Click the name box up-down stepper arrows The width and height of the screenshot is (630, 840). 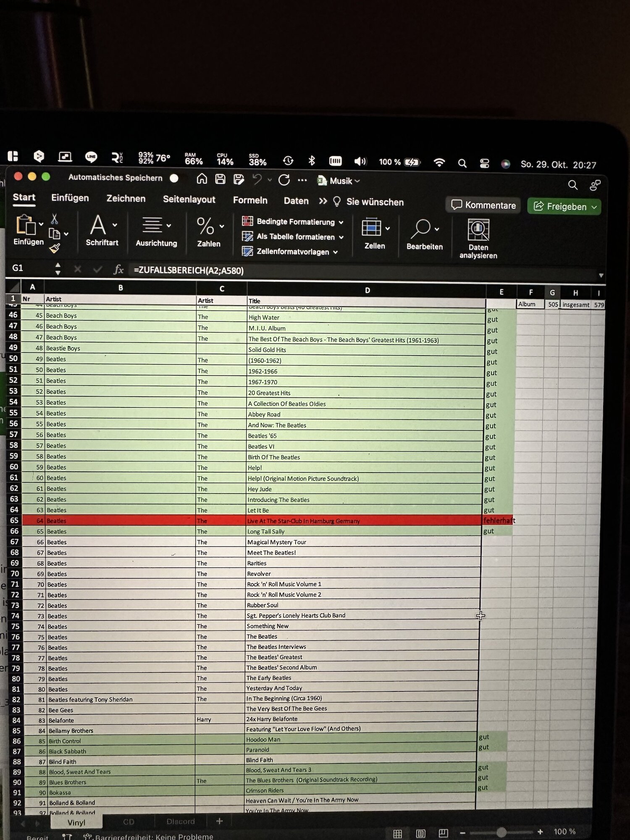[58, 269]
